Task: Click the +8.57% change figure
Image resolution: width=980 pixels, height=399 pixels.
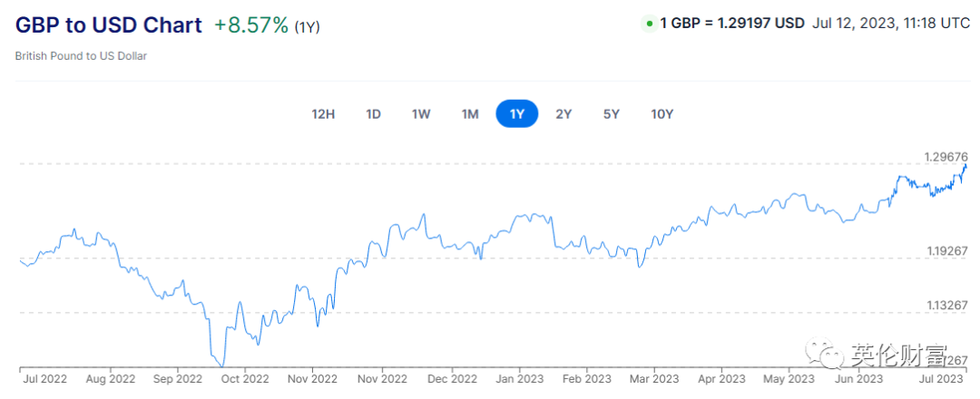Action: click(x=251, y=25)
